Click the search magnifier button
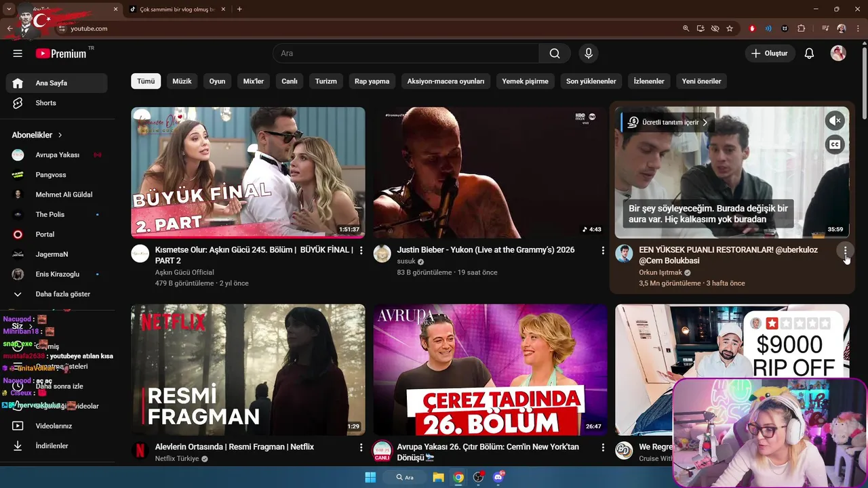The width and height of the screenshot is (868, 488). point(555,54)
